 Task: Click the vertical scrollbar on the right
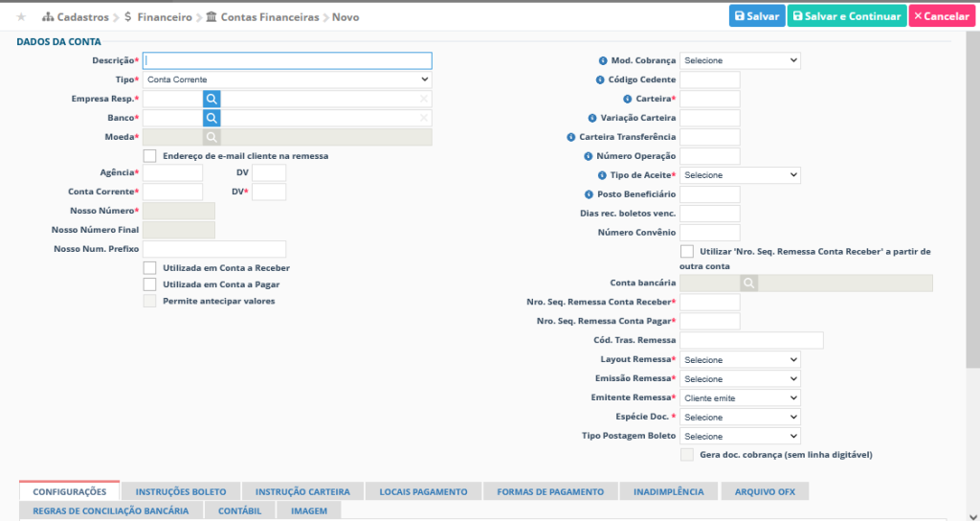tap(972, 192)
